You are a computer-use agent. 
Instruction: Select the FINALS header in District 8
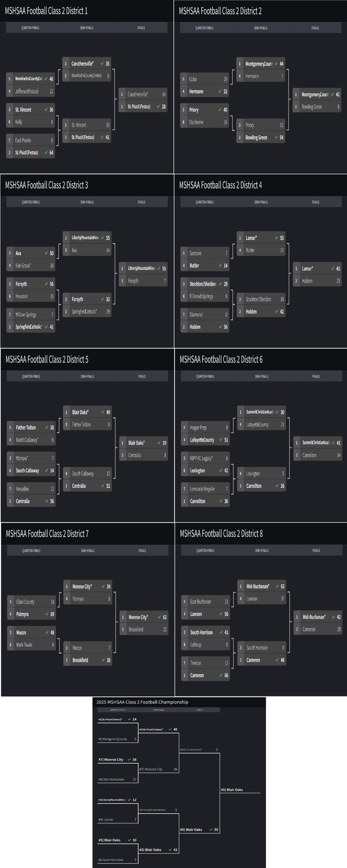click(x=316, y=551)
